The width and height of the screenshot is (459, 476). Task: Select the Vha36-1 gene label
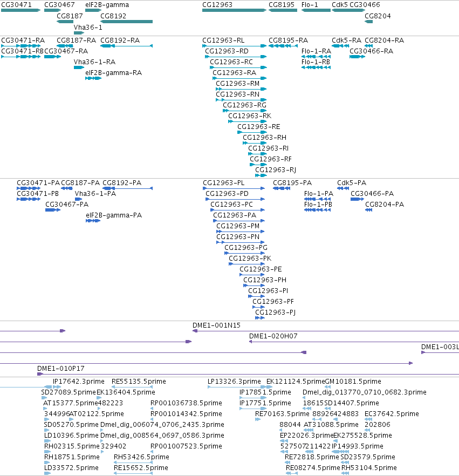pos(88,28)
